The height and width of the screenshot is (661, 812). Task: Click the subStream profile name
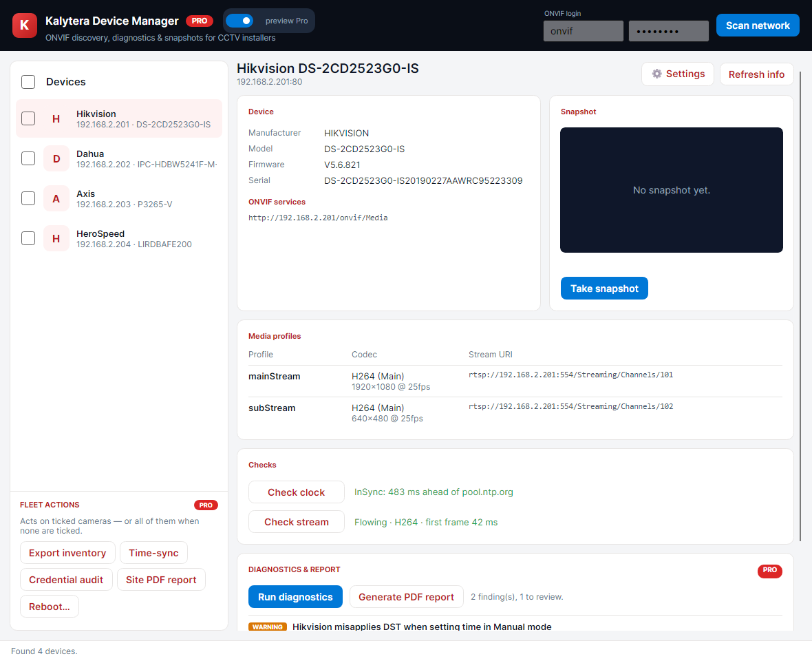coord(272,408)
